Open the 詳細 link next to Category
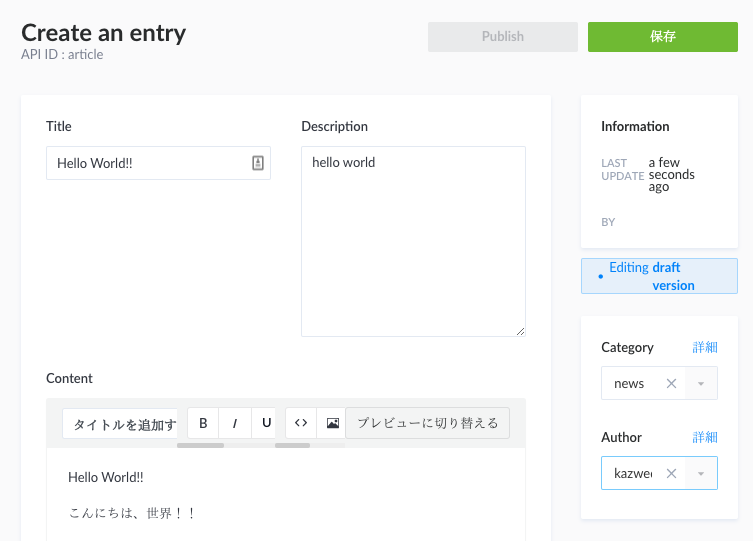 click(705, 348)
